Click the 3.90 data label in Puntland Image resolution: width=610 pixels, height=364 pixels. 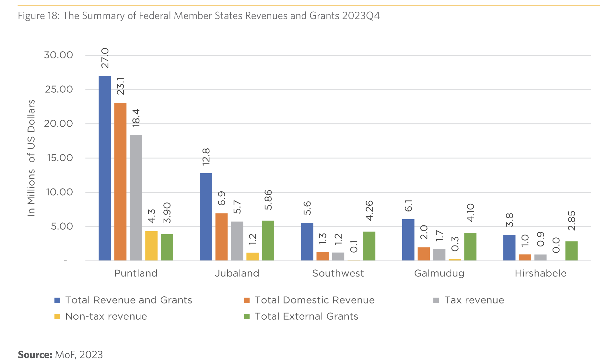(167, 213)
